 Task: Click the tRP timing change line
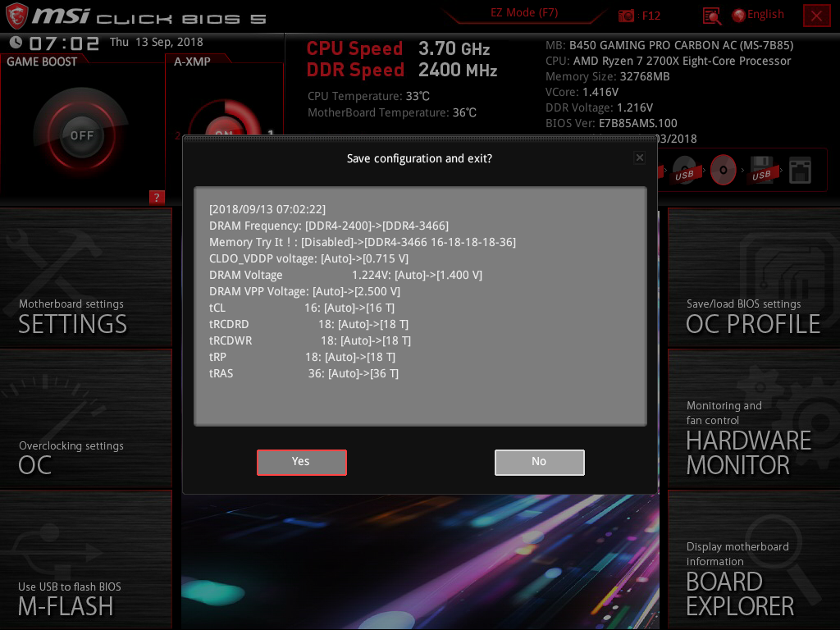click(x=302, y=357)
